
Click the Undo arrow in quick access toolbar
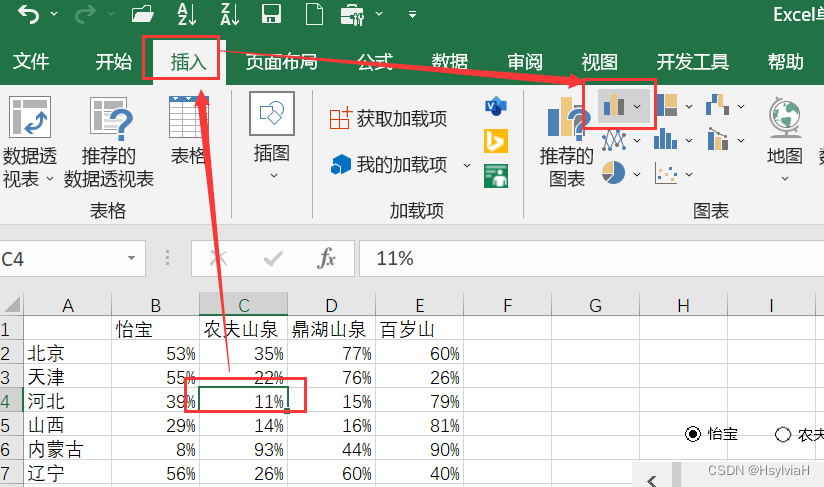point(28,15)
